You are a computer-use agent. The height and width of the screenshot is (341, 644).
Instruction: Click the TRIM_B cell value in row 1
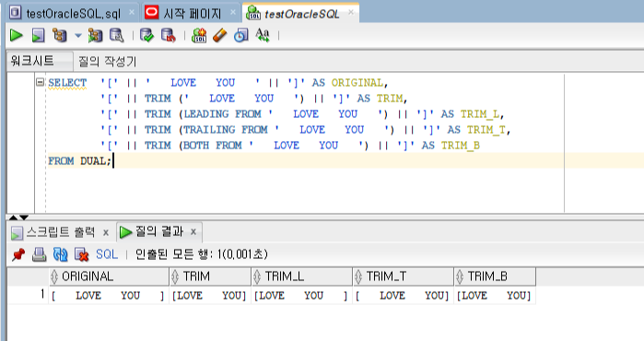pyautogui.click(x=494, y=296)
